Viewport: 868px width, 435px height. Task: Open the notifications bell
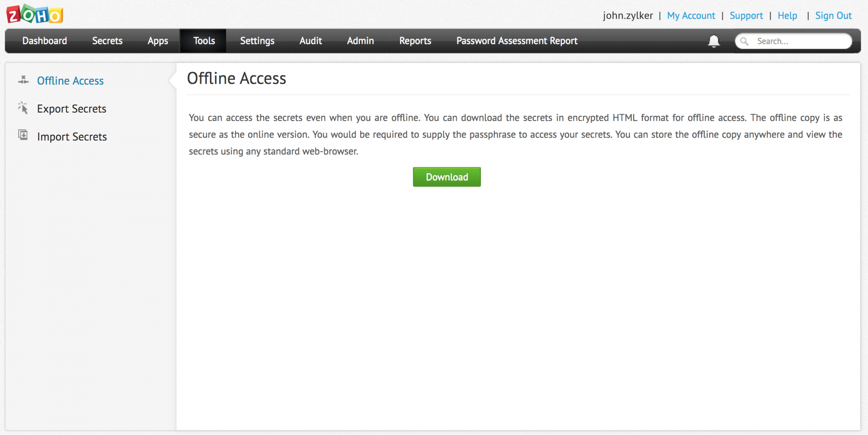pos(713,41)
